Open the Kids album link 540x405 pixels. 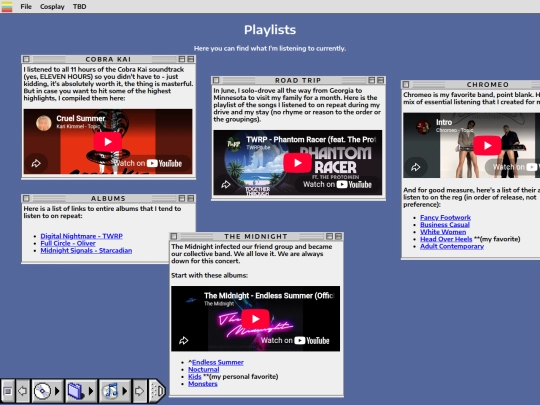coord(195,377)
